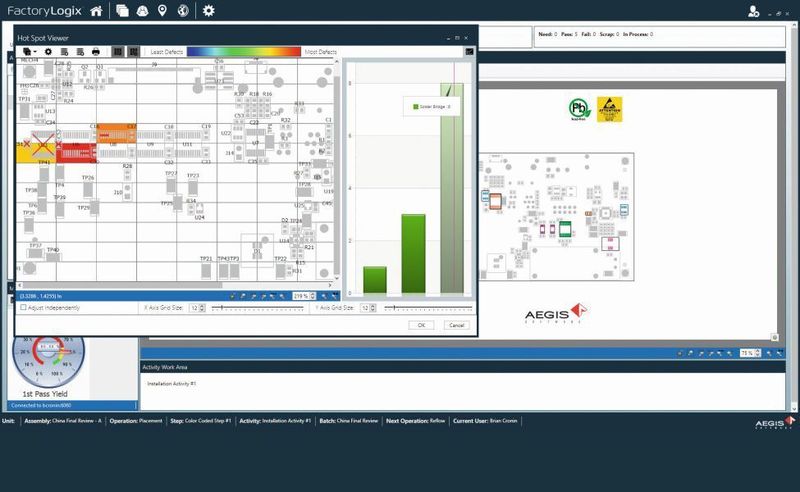Click the middle green bar in defects chart

pyautogui.click(x=413, y=254)
